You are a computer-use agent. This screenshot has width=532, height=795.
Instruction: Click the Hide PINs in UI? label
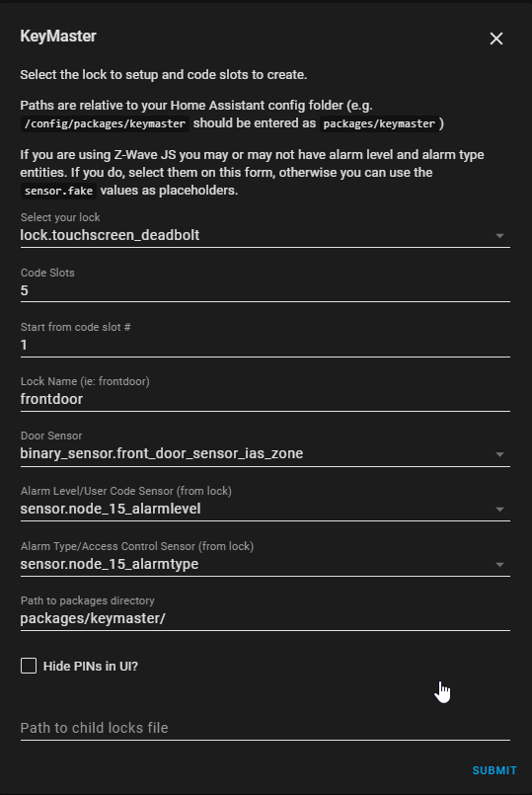point(91,667)
